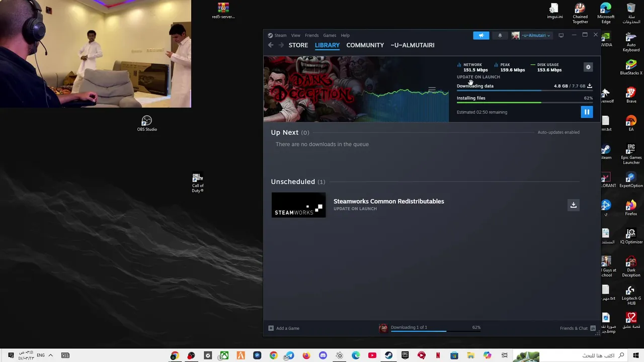Select the OBS Studio desktop icon
644x362 pixels.
pyautogui.click(x=147, y=124)
